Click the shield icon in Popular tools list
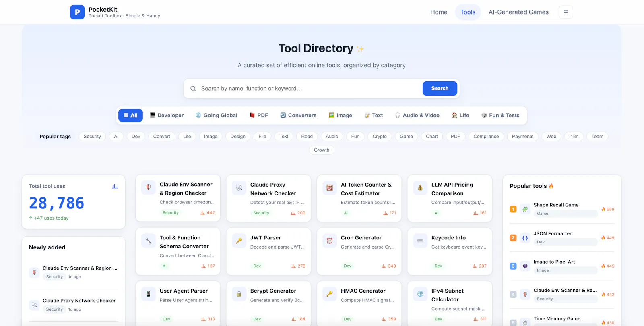Image resolution: width=644 pixels, height=326 pixels. (525, 295)
